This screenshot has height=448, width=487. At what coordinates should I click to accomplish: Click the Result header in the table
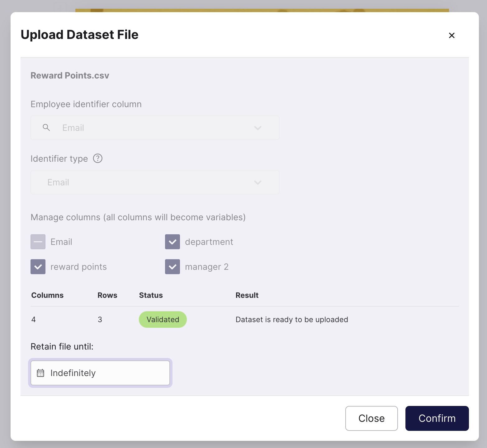[247, 295]
